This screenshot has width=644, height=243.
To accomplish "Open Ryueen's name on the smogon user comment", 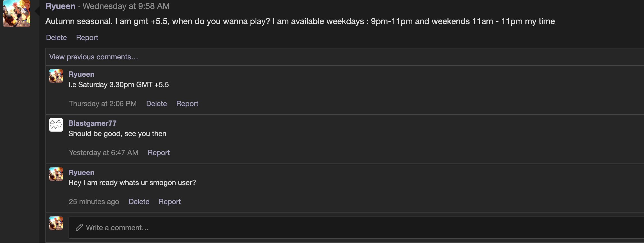I will click(x=81, y=172).
